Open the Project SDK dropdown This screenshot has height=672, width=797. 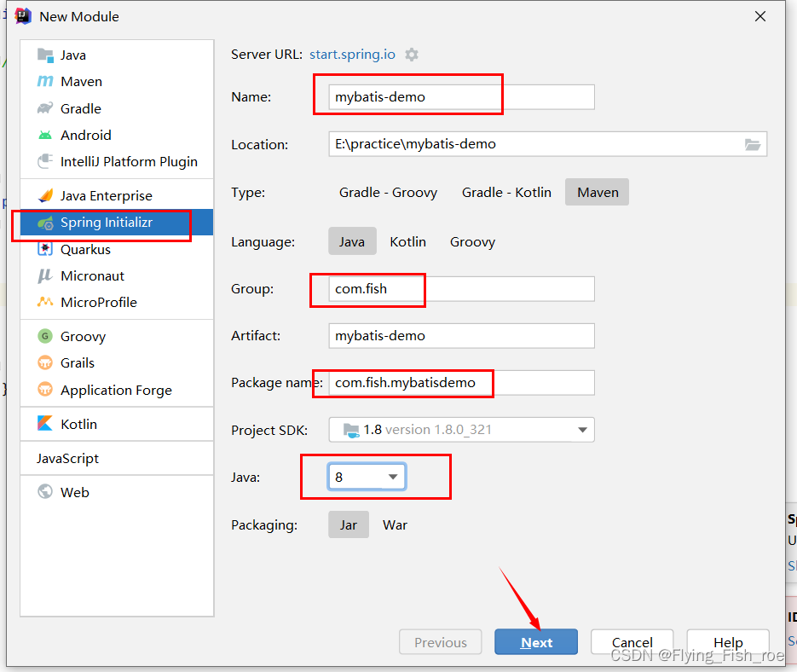click(461, 430)
